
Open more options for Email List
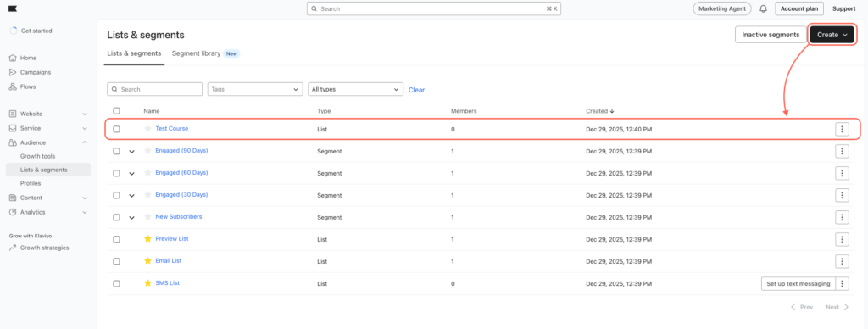click(x=842, y=261)
